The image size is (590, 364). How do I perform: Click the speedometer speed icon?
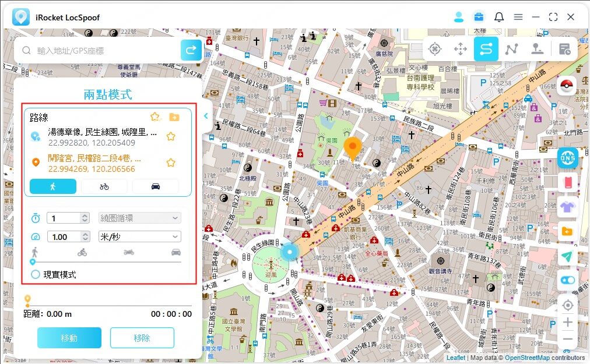pos(36,237)
